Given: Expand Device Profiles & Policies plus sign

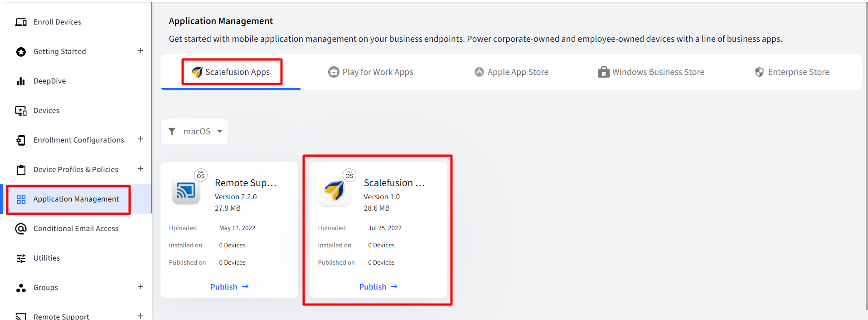Looking at the screenshot, I should click(x=141, y=169).
